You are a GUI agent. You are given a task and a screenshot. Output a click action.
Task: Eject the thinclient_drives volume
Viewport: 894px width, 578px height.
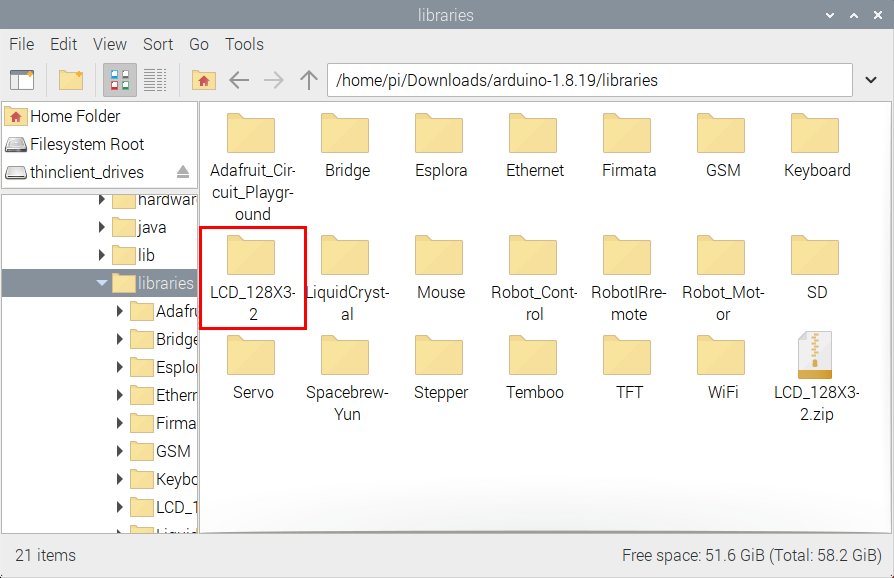tap(183, 172)
